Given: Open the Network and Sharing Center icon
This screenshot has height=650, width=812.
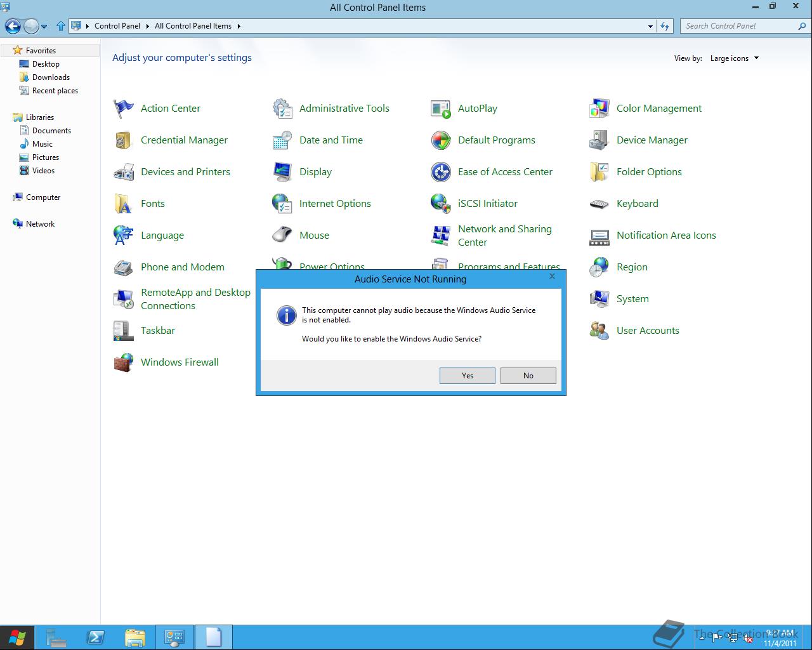Looking at the screenshot, I should coord(441,235).
